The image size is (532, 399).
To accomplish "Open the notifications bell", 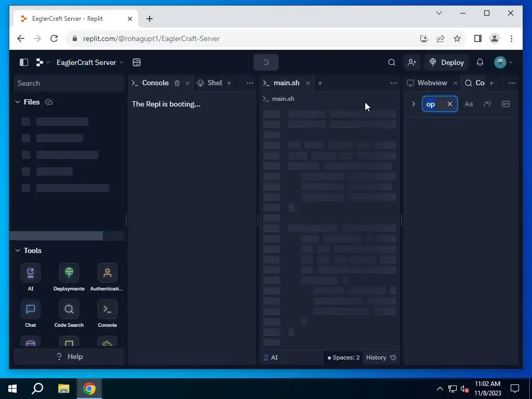I will tap(480, 62).
